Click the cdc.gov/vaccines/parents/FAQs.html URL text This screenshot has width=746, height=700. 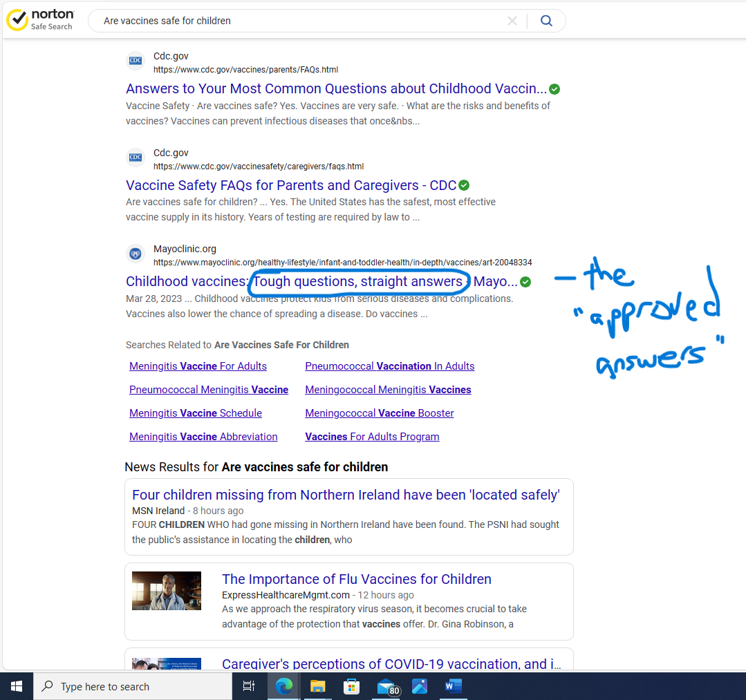(x=246, y=70)
